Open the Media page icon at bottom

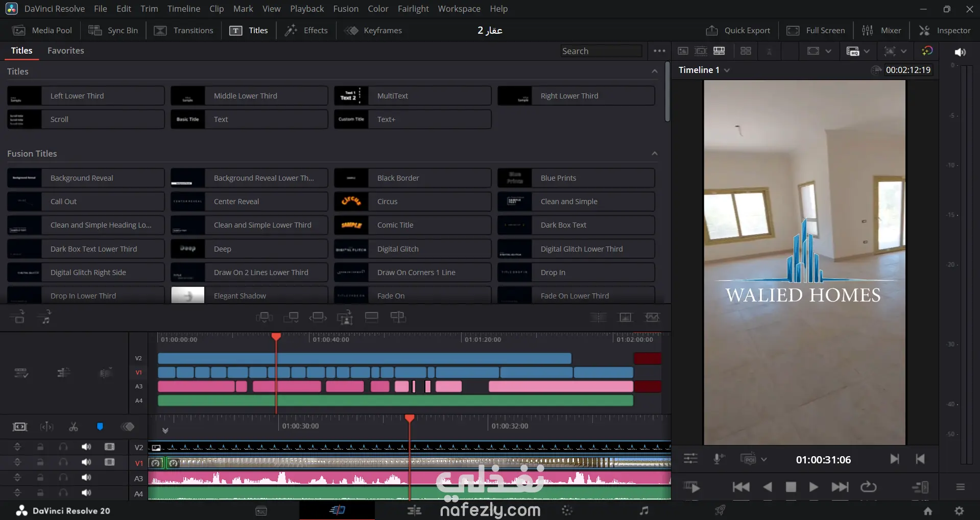pos(261,510)
